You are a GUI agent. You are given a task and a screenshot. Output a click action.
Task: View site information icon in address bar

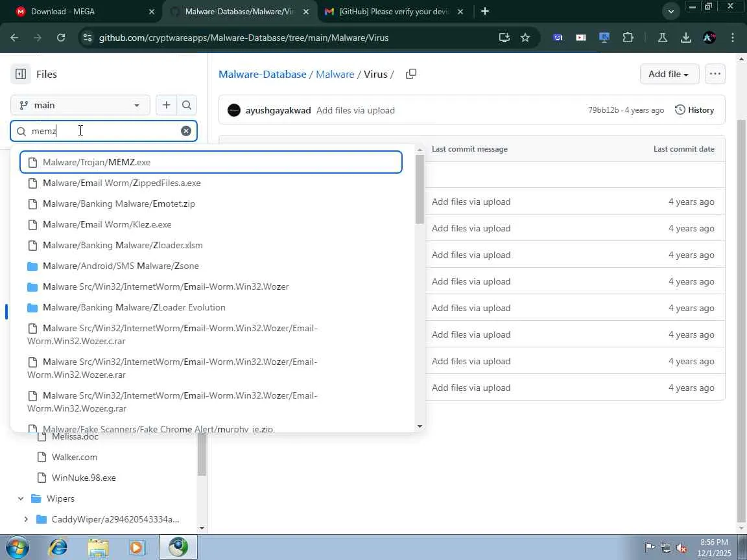87,38
